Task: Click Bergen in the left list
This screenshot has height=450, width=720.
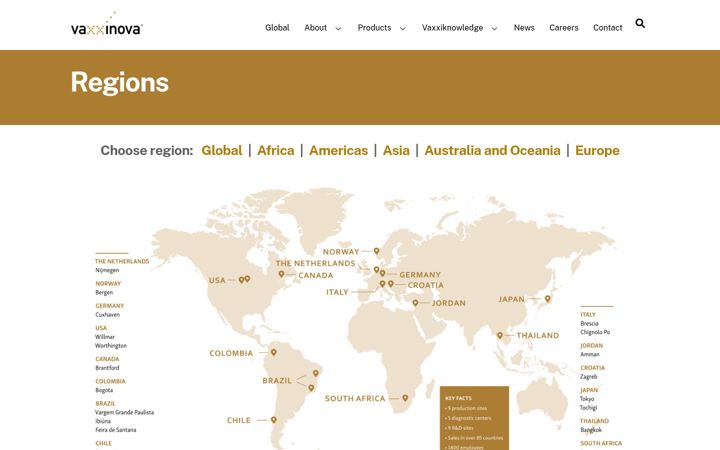Action: tap(104, 292)
